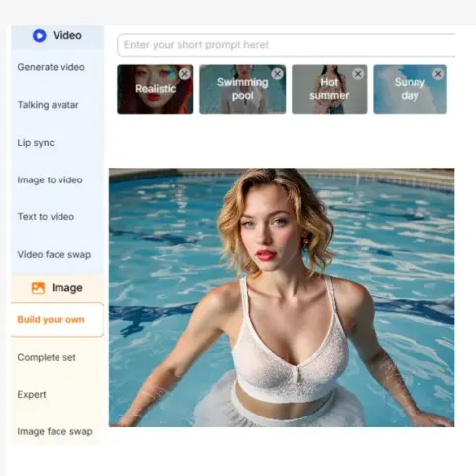Click the generated pool image preview
The width and height of the screenshot is (476, 476).
tap(282, 297)
